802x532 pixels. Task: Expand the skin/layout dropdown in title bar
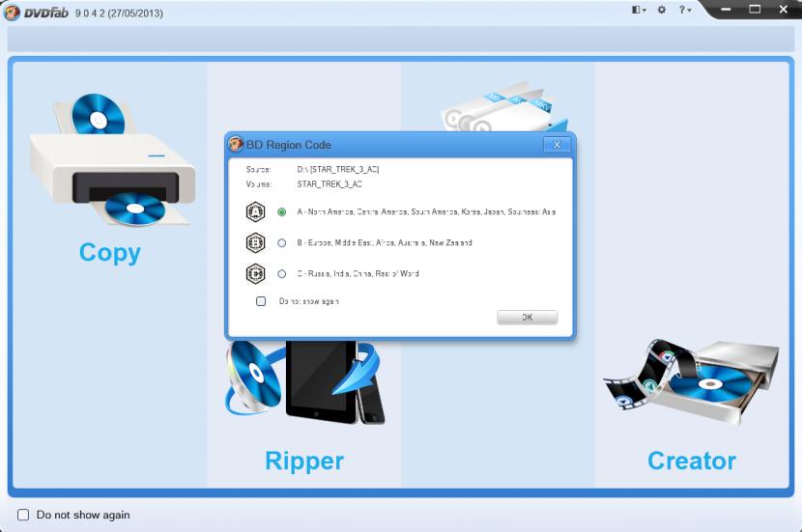pos(639,10)
